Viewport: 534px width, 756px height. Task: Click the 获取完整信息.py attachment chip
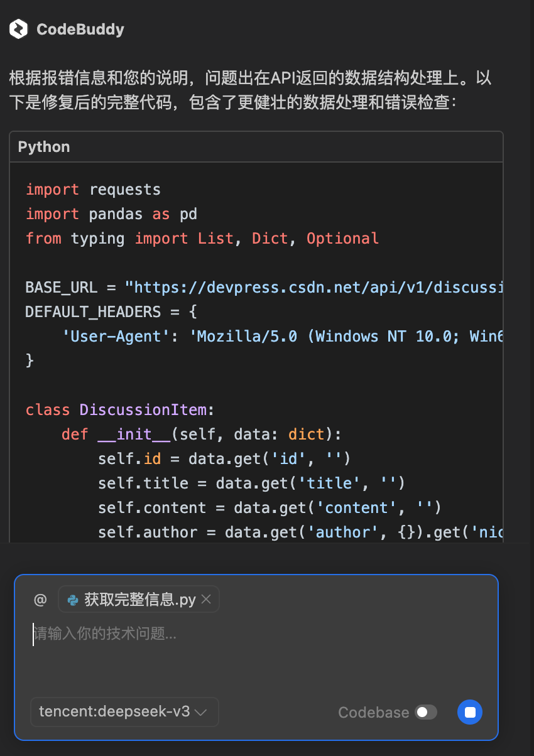137,599
